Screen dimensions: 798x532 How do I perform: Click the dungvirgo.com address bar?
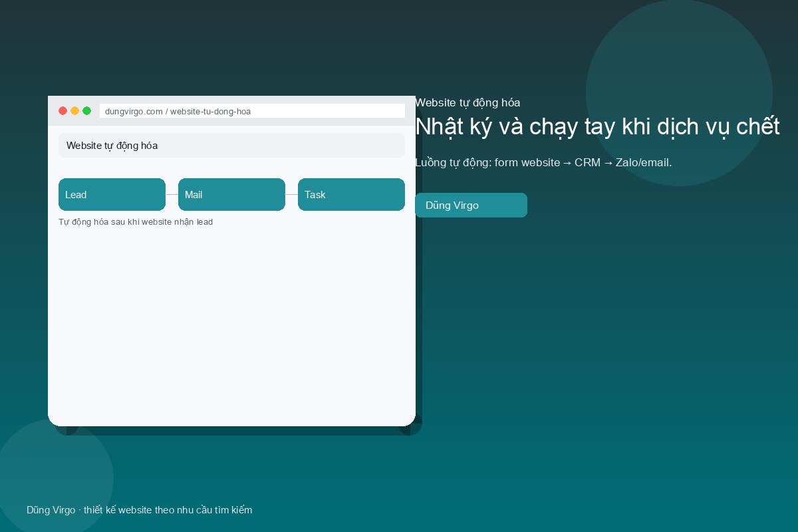pyautogui.click(x=252, y=111)
